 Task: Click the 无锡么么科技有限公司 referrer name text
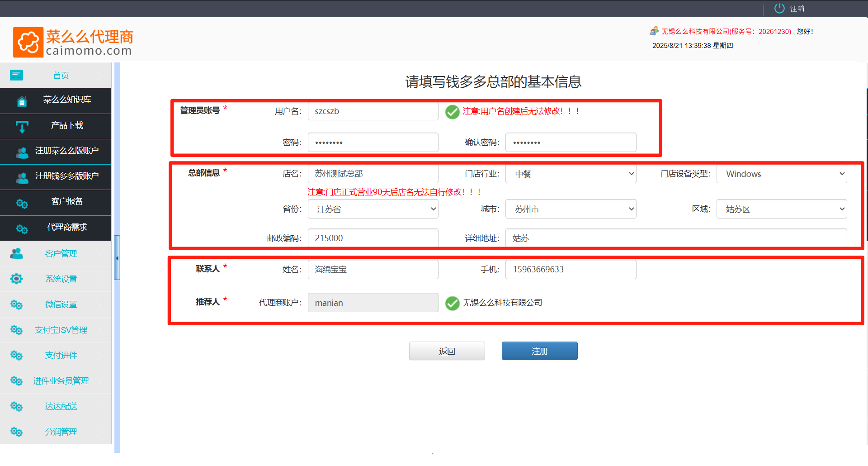pos(502,303)
